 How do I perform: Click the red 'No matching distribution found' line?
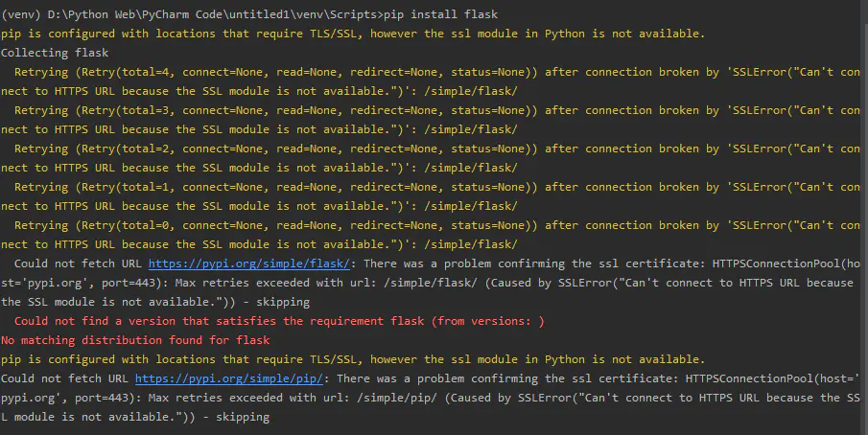click(x=135, y=340)
